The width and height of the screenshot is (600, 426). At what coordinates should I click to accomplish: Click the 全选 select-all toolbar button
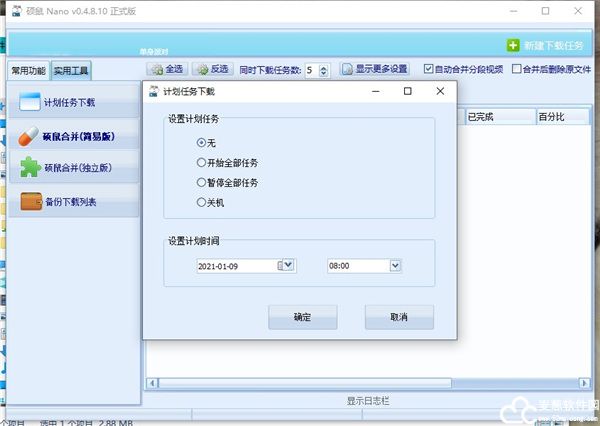point(166,70)
